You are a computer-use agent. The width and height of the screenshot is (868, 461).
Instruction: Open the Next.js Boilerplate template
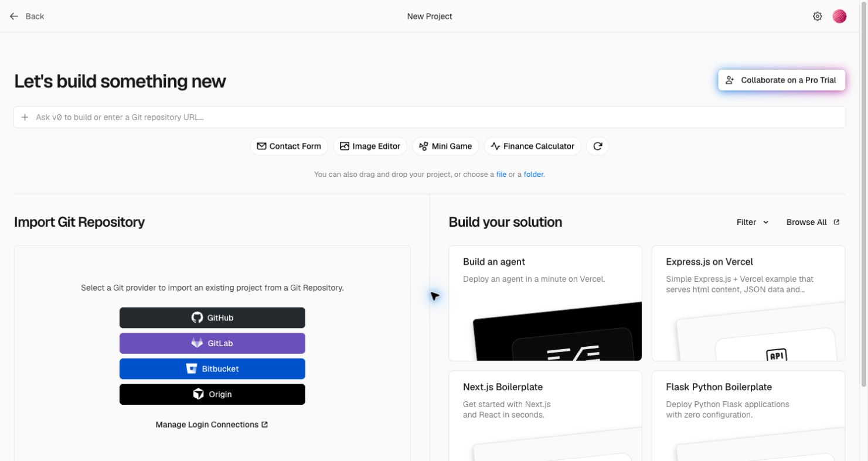545,416
